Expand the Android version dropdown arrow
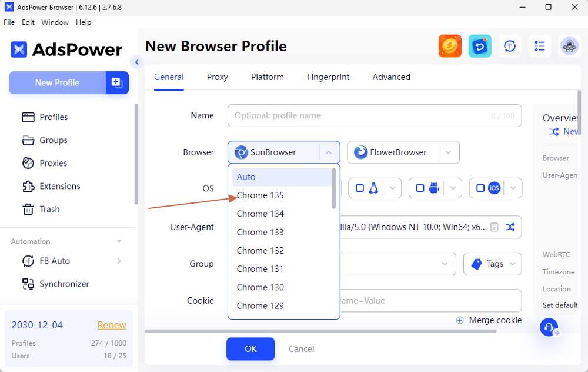Image resolution: width=588 pixels, height=372 pixels. click(x=453, y=188)
